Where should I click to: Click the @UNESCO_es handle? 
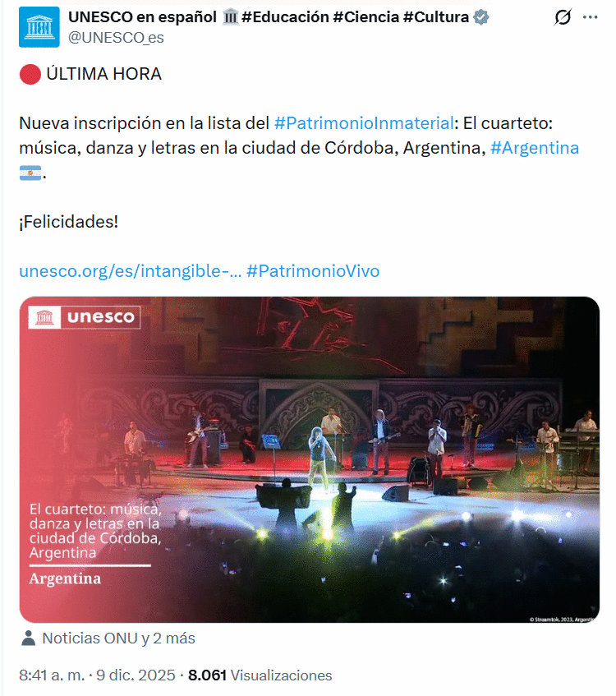pos(116,38)
